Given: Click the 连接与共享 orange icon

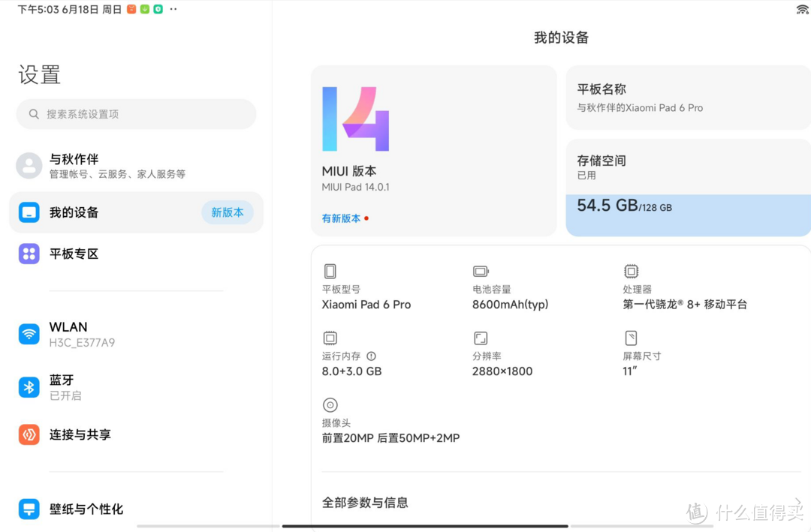Looking at the screenshot, I should [29, 434].
